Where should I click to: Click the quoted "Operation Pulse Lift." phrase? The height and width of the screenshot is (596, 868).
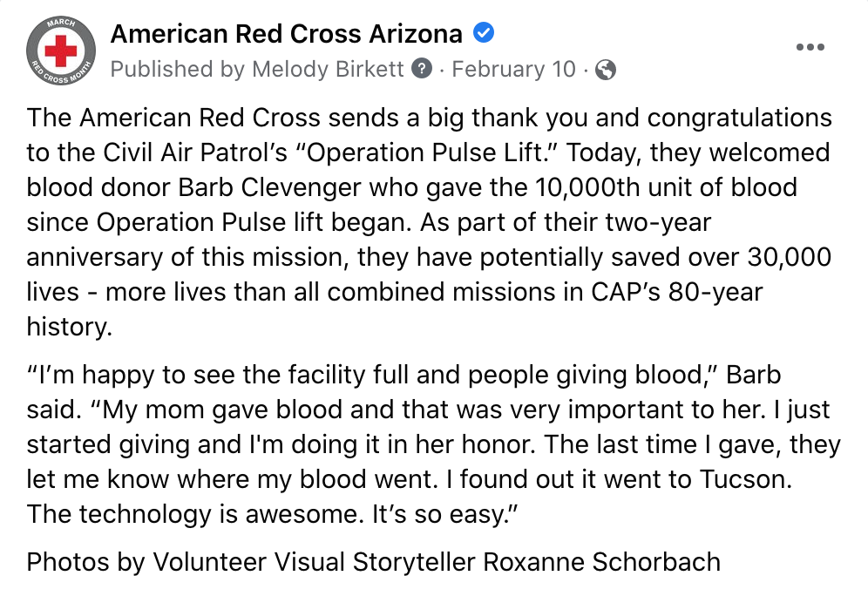425,153
